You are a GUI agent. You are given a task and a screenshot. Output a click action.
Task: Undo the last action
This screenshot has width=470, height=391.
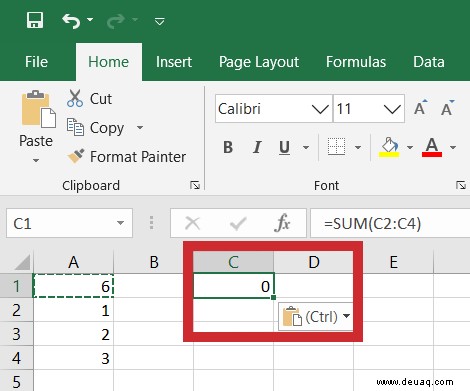[71, 21]
